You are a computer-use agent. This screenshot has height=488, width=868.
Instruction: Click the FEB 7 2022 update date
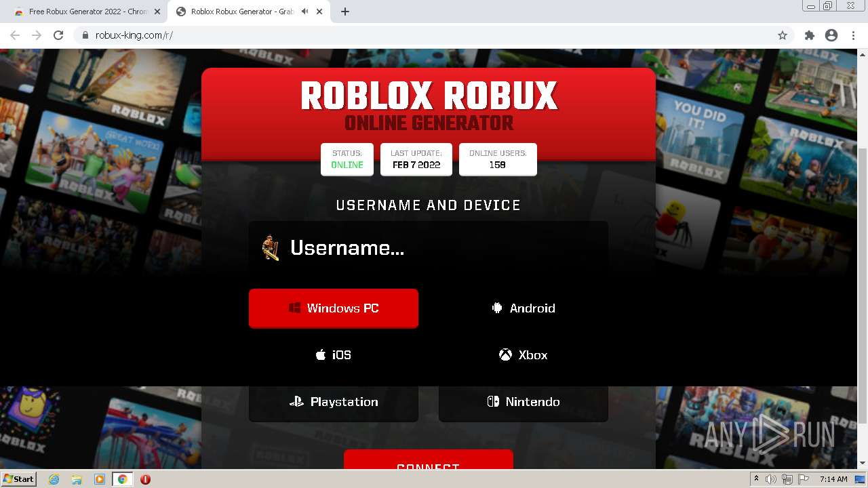tap(416, 165)
